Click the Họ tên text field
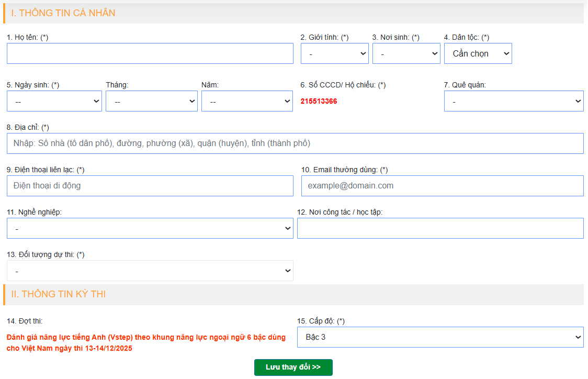The width and height of the screenshot is (588, 379). (150, 53)
